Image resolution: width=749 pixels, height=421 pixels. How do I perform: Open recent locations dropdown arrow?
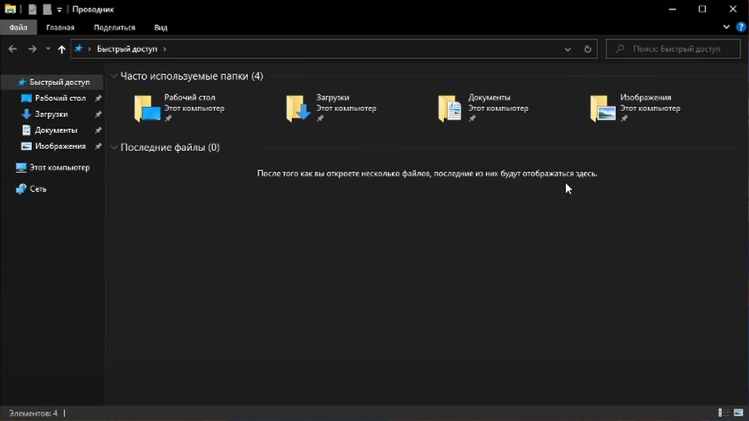click(x=48, y=49)
